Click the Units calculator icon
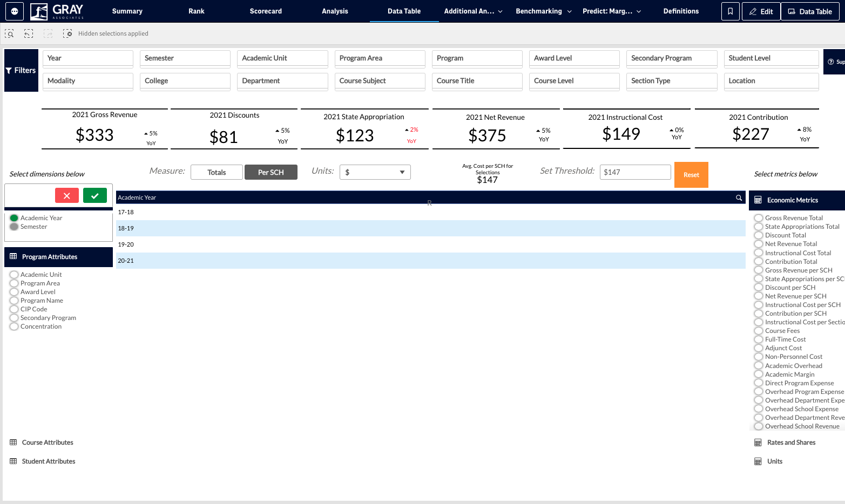 [758, 461]
